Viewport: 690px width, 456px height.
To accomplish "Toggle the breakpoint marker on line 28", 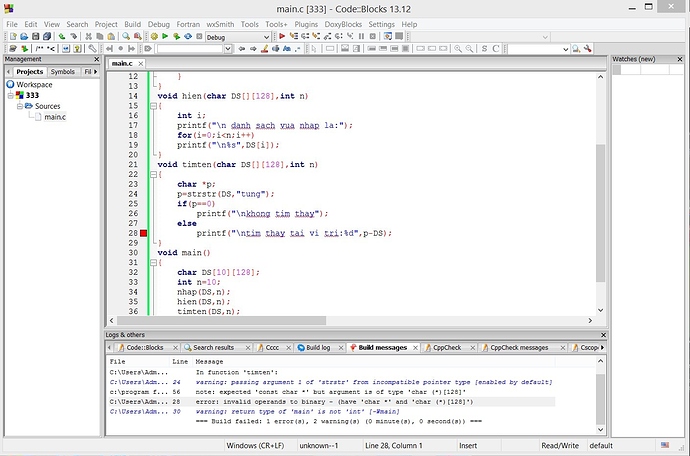I will point(145,233).
